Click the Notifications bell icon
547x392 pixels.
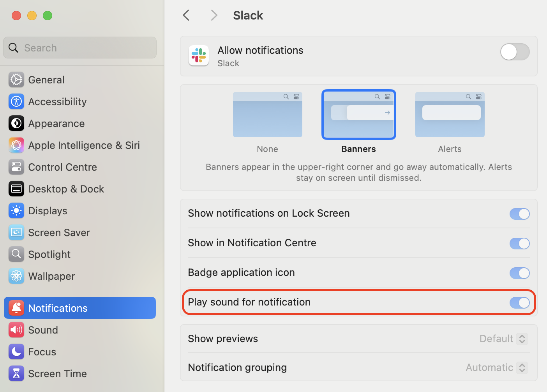point(16,308)
